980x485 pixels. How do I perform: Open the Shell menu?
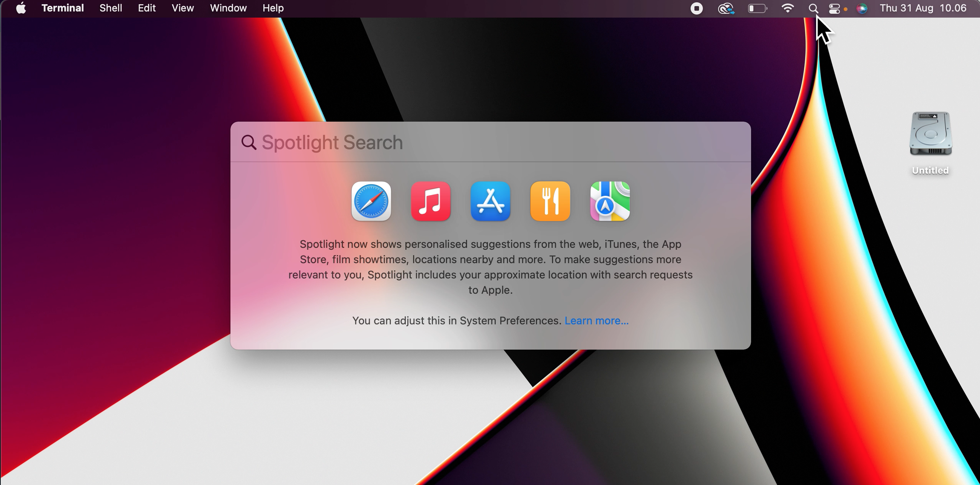point(111,8)
